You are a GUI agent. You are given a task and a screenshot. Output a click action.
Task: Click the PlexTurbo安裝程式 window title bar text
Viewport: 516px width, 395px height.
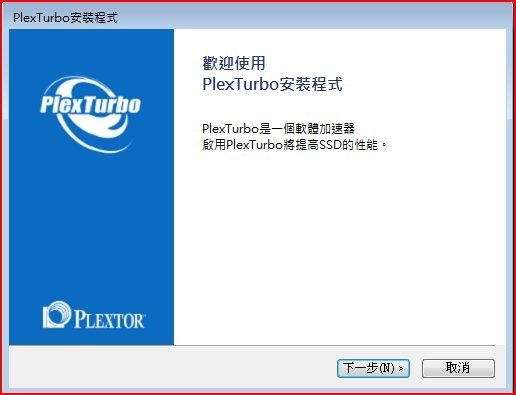[x=65, y=18]
